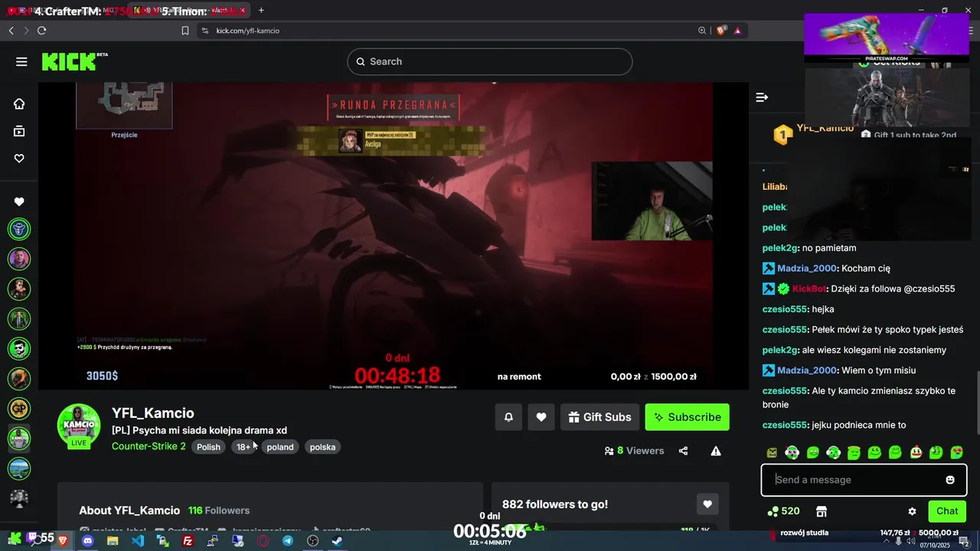Send the message with the Chat button
This screenshot has height=551, width=980.
pyautogui.click(x=947, y=511)
